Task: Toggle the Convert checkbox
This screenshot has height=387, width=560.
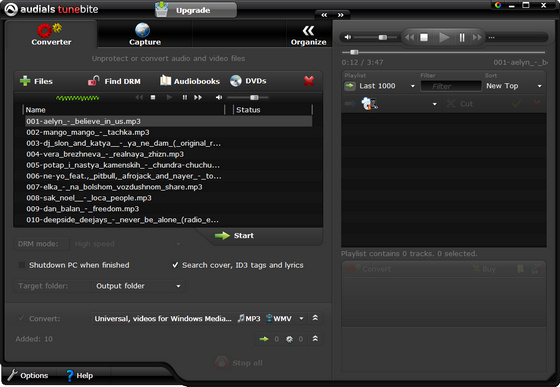Action: point(21,318)
